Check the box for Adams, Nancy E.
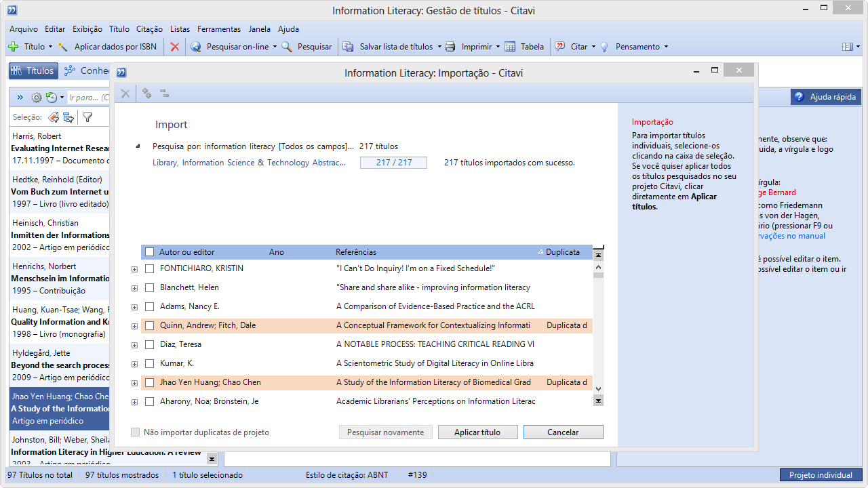 [150, 306]
